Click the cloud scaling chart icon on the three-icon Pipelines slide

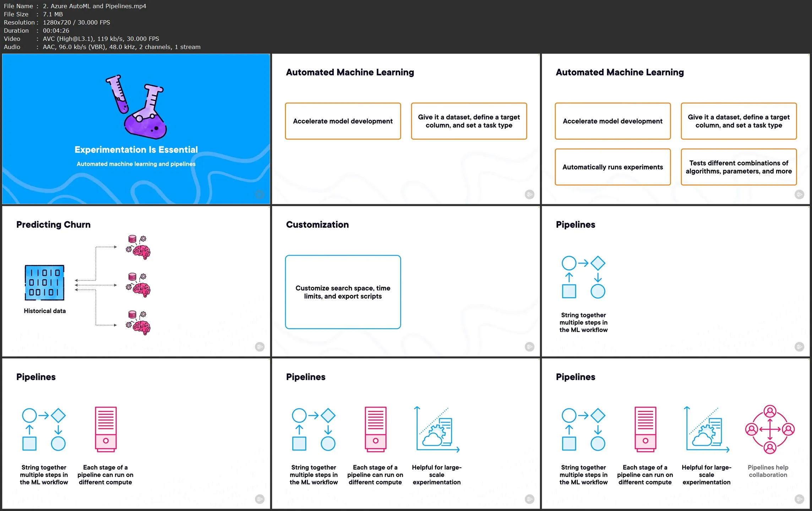click(437, 429)
